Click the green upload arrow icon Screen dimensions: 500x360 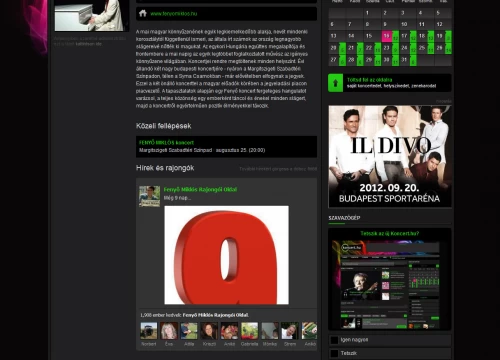(x=335, y=83)
